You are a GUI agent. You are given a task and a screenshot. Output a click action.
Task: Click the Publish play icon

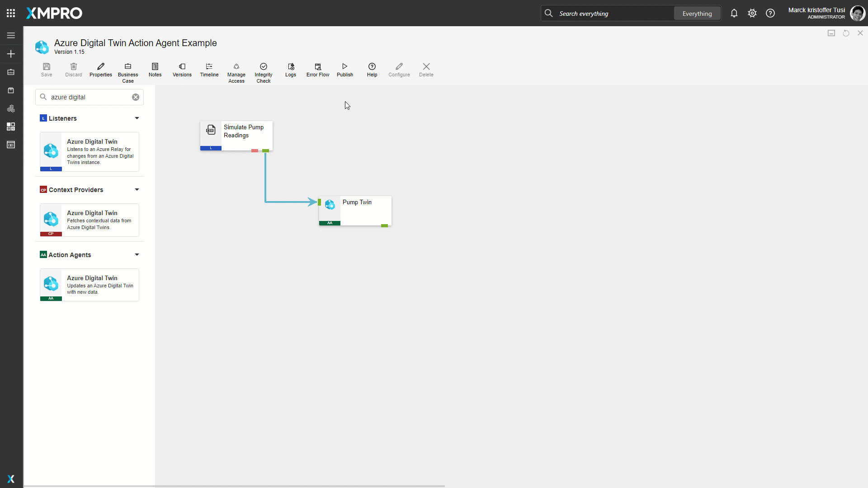pos(344,66)
